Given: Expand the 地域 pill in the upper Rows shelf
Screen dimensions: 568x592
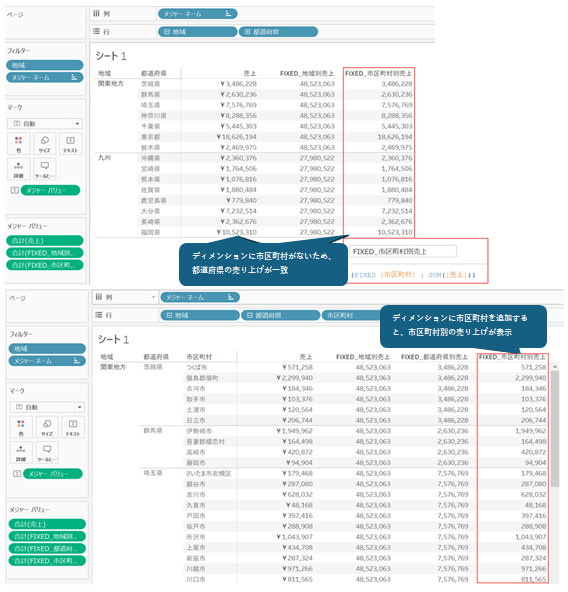Looking at the screenshot, I should coord(167,32).
